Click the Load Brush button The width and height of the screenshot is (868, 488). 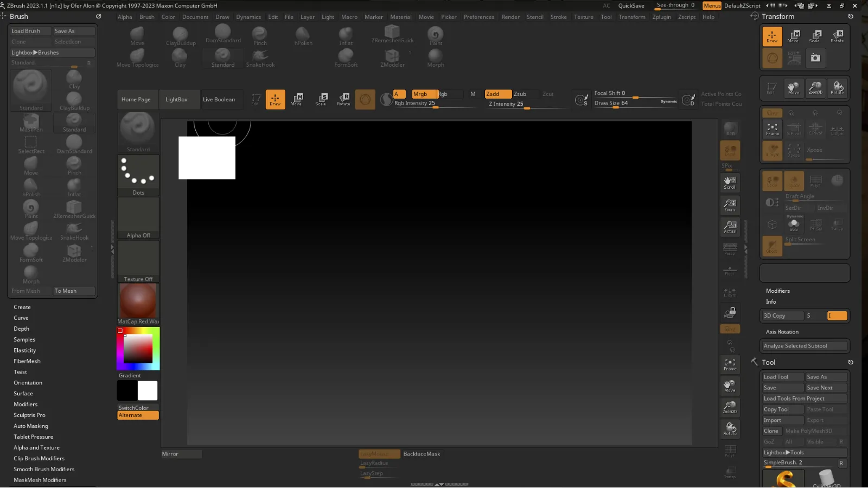(x=30, y=31)
